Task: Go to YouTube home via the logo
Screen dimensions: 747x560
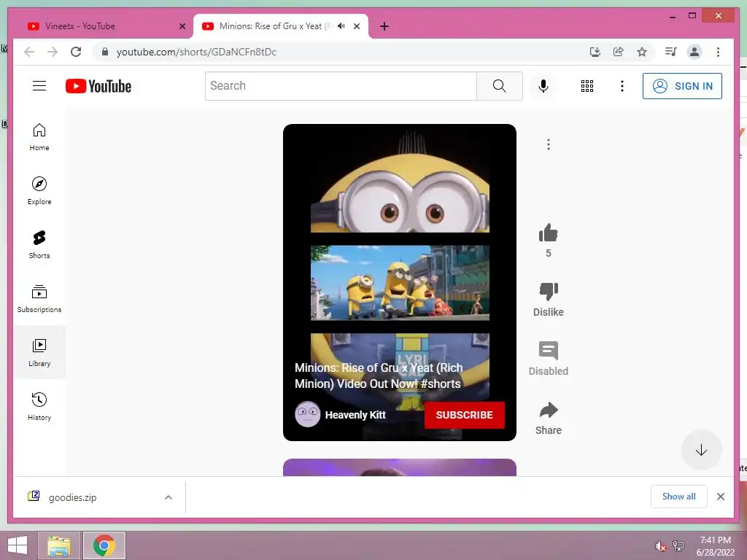Action: (98, 86)
